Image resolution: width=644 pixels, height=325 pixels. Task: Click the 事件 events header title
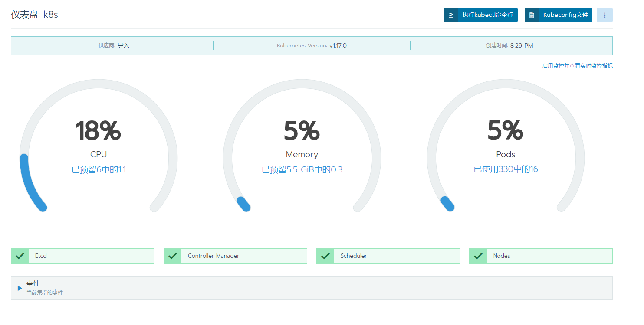tap(33, 283)
